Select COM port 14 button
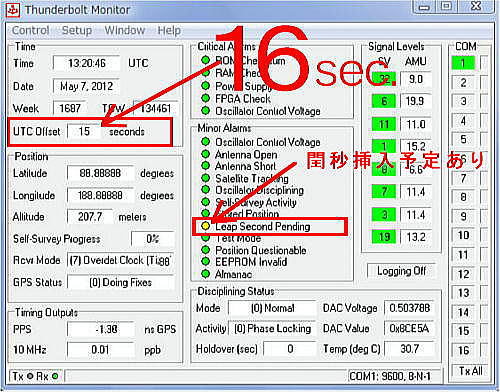 463,312
